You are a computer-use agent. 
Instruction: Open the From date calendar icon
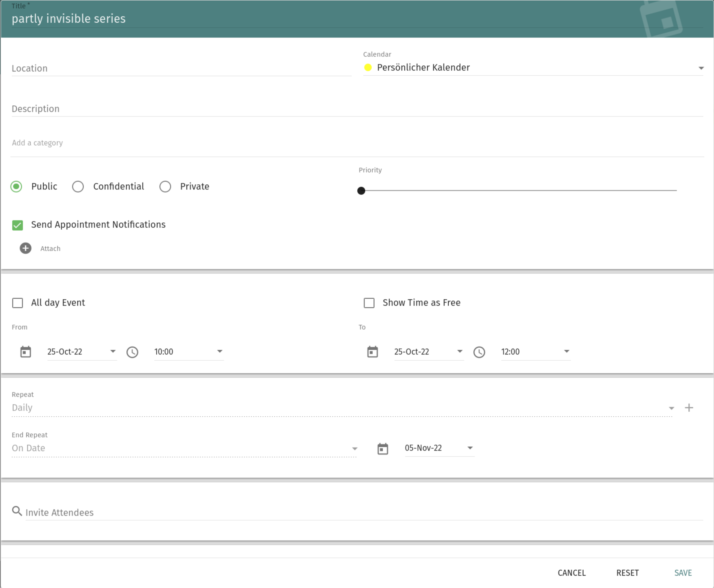point(26,352)
